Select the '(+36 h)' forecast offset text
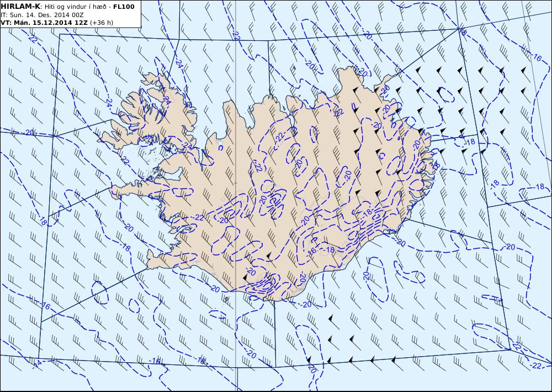This screenshot has height=392, width=552. tap(102, 23)
